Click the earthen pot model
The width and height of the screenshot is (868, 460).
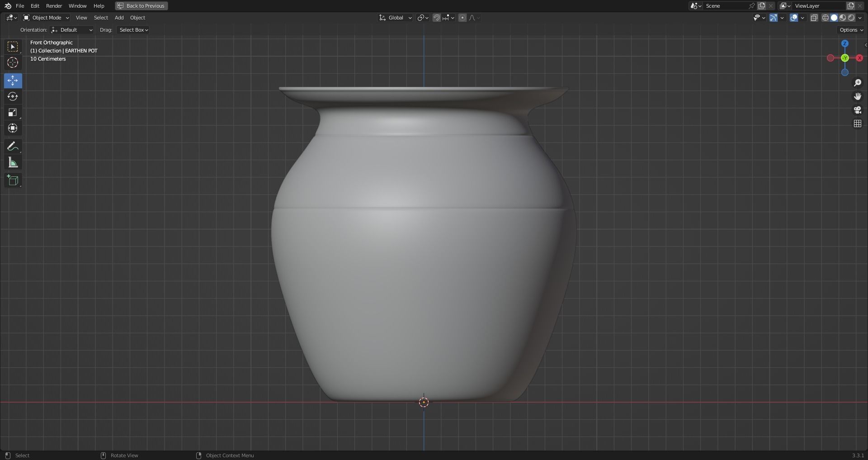tap(424, 244)
